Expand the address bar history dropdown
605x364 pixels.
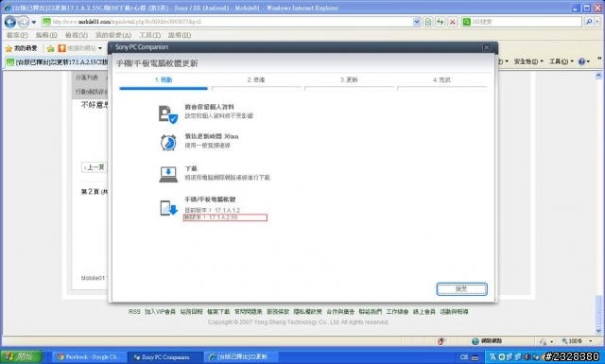416,22
